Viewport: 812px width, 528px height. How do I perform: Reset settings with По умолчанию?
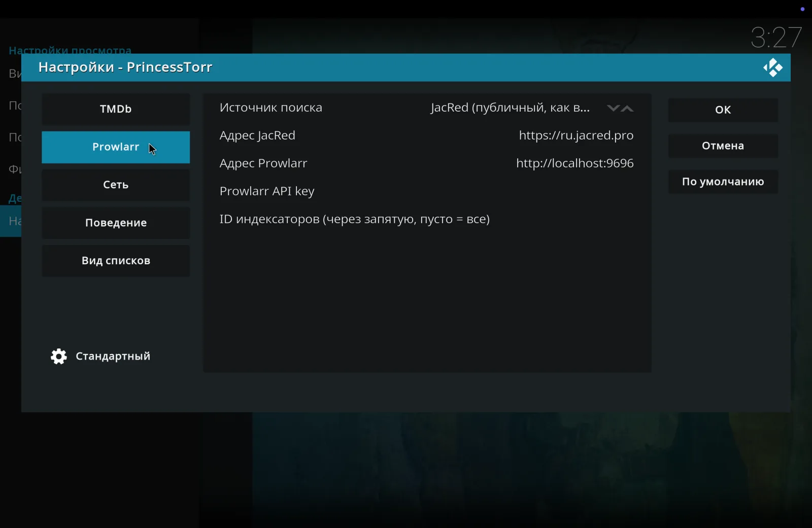pos(723,182)
